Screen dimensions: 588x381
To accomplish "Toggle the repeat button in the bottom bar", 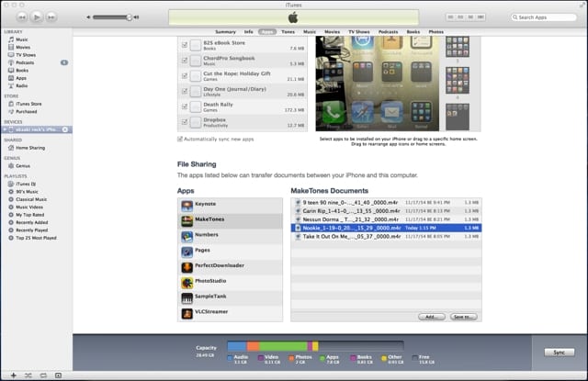I will (43, 375).
